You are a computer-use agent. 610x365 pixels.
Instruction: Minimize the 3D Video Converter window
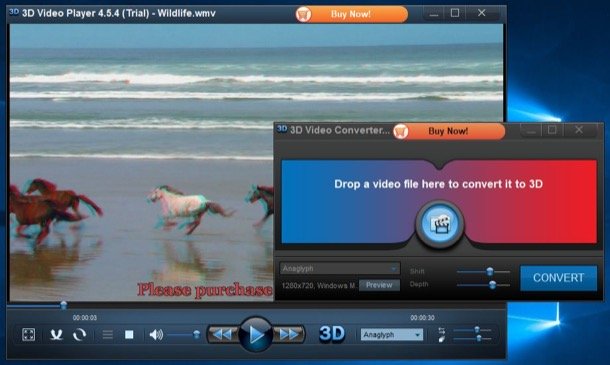(531, 131)
